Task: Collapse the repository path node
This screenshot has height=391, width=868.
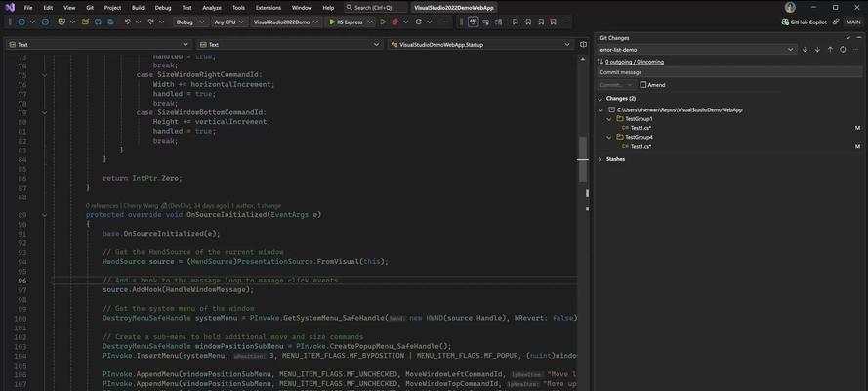Action: tap(602, 110)
